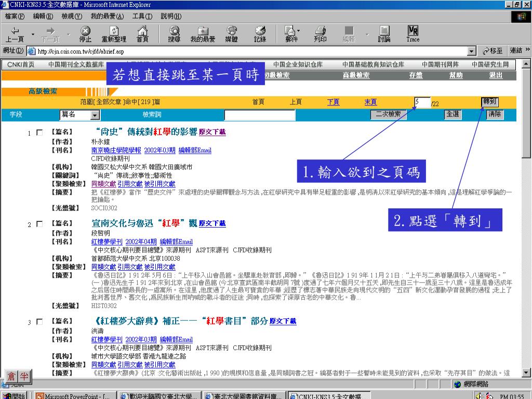Click the 檢索詞 search term input field
Image resolution: width=532 pixels, height=399 pixels.
pos(260,115)
